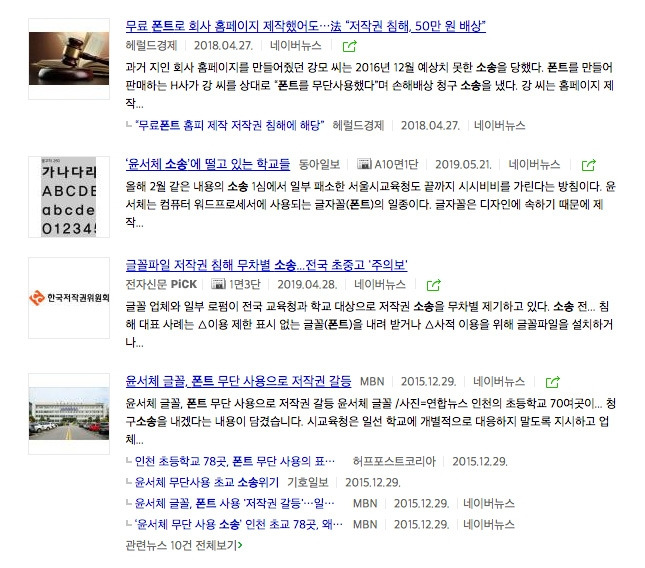Click 1면3단 page label
645x568 pixels.
[244, 284]
